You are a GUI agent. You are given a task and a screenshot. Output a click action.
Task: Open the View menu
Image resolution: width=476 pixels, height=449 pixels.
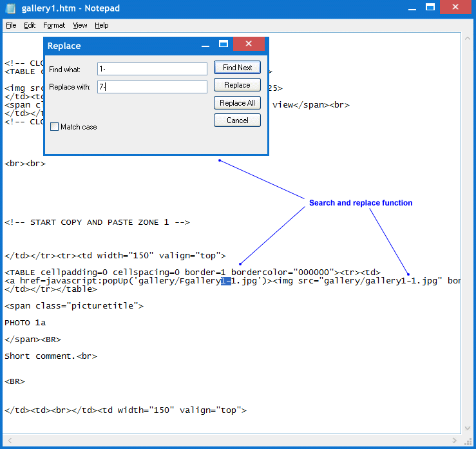point(80,25)
